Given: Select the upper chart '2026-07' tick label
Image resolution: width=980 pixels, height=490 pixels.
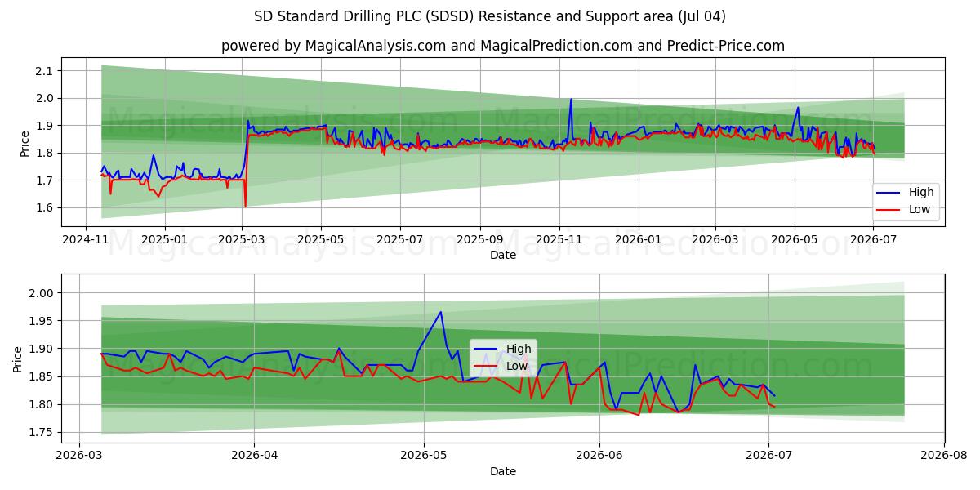Looking at the screenshot, I should 874,241.
